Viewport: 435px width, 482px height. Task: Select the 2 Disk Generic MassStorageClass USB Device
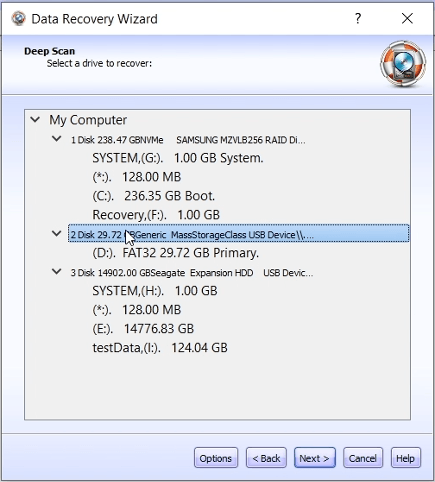[x=239, y=233]
